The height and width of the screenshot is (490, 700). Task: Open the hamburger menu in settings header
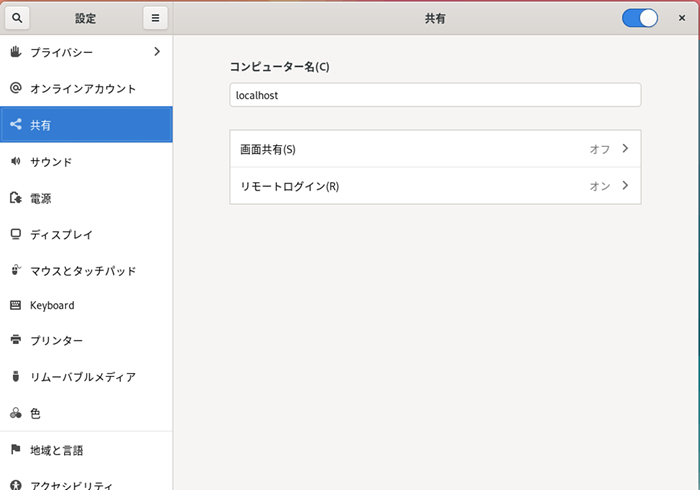pos(154,18)
